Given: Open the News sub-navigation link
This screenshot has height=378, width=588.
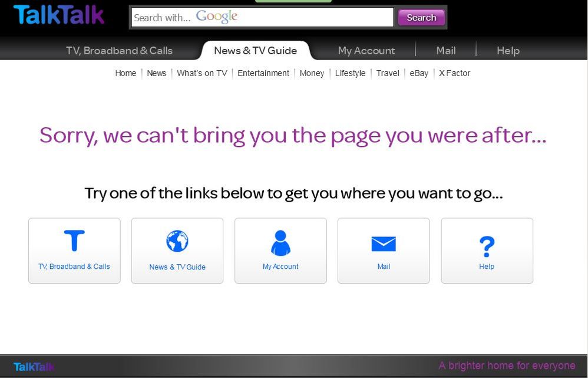Looking at the screenshot, I should 156,73.
